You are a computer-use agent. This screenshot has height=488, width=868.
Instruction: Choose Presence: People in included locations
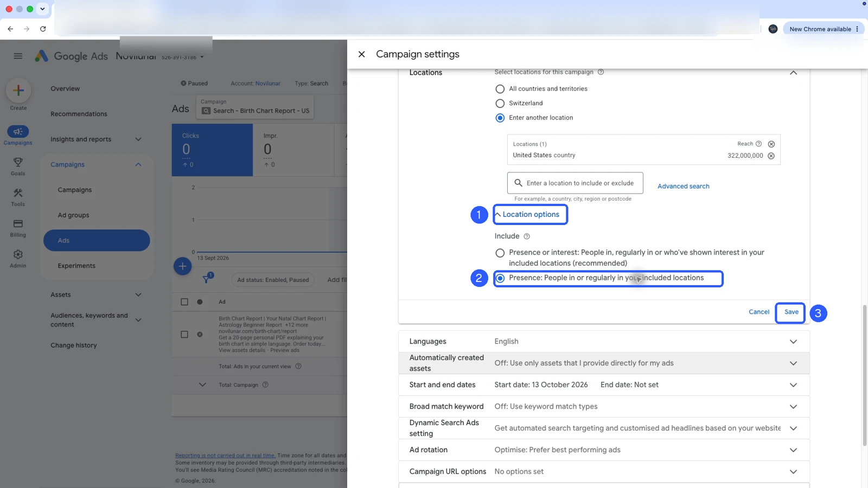tap(500, 278)
